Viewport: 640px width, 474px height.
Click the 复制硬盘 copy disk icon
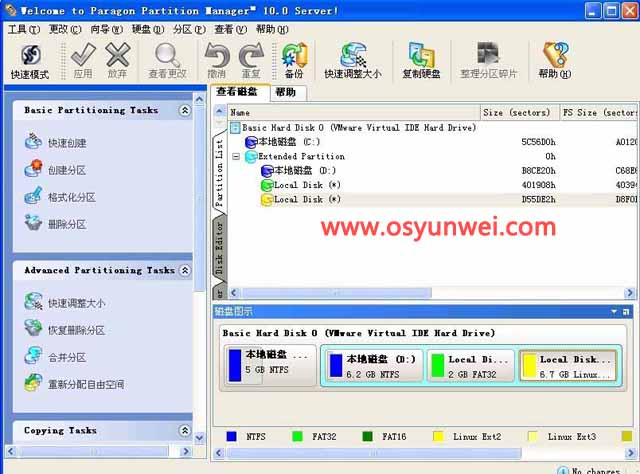click(421, 55)
